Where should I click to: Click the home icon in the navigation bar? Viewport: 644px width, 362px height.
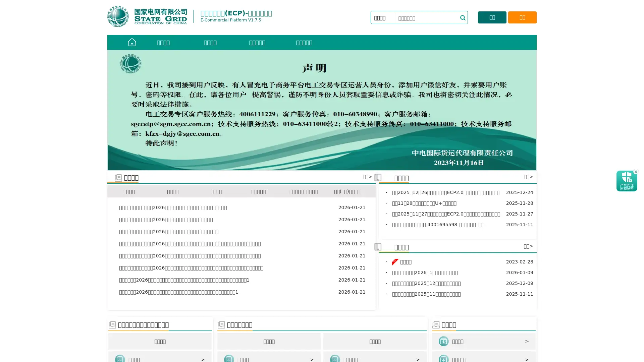[132, 42]
